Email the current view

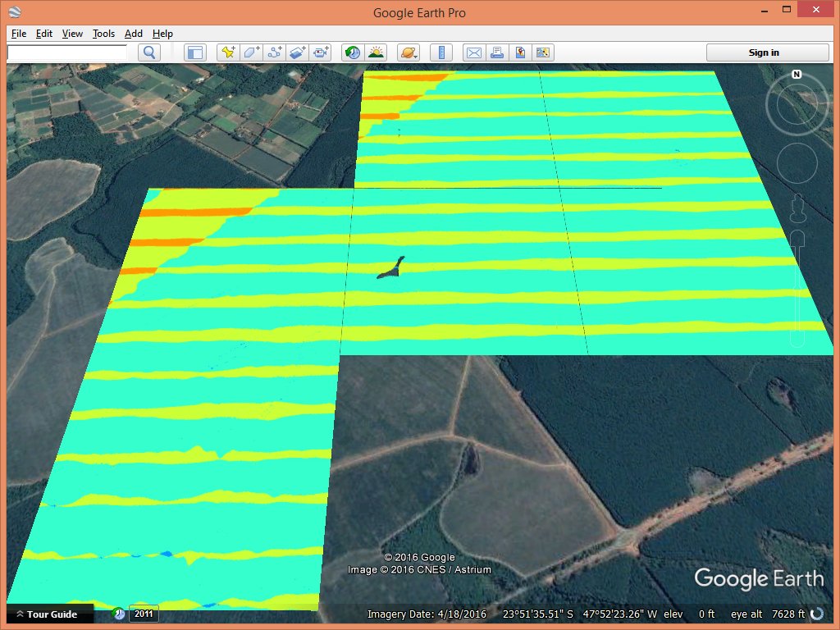(473, 52)
